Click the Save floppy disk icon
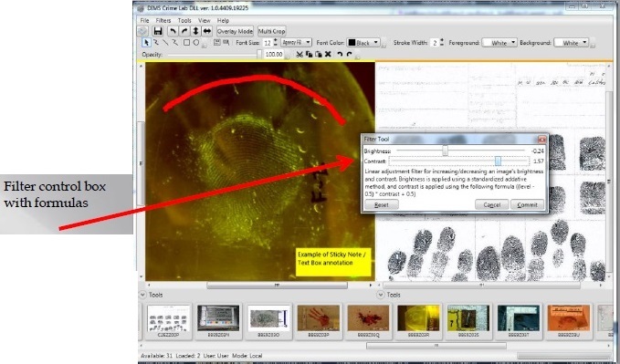The image size is (620, 364). tap(158, 31)
